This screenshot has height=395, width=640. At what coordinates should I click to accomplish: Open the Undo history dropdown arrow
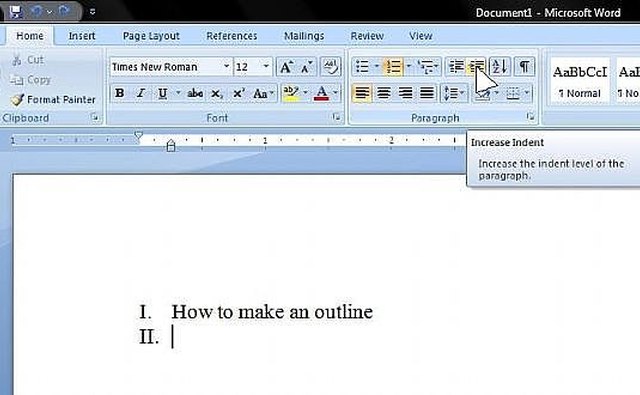pos(49,12)
